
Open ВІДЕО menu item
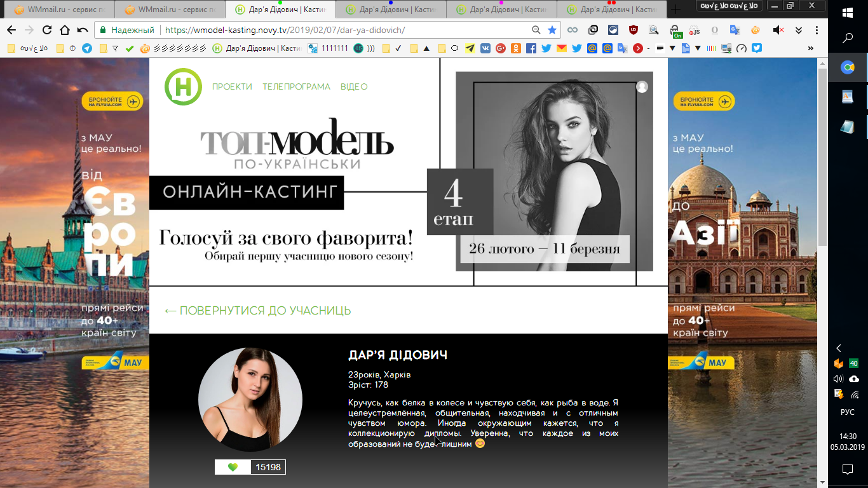pos(354,86)
